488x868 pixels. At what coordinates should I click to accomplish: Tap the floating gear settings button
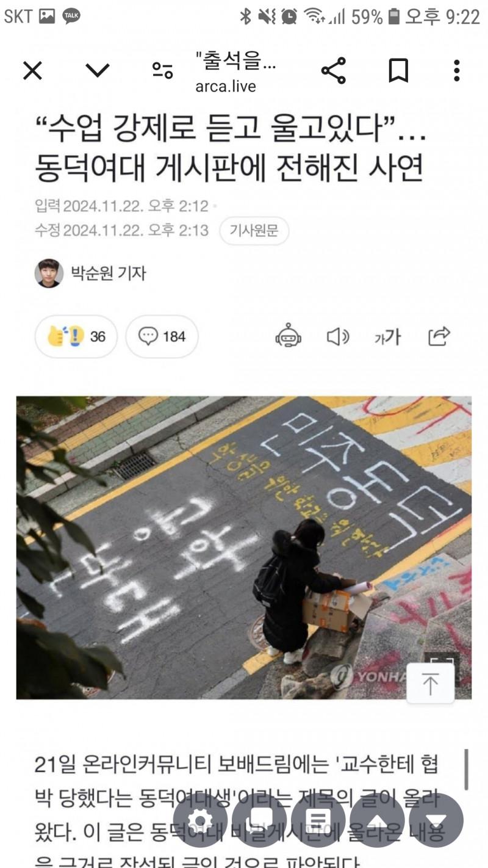(200, 820)
